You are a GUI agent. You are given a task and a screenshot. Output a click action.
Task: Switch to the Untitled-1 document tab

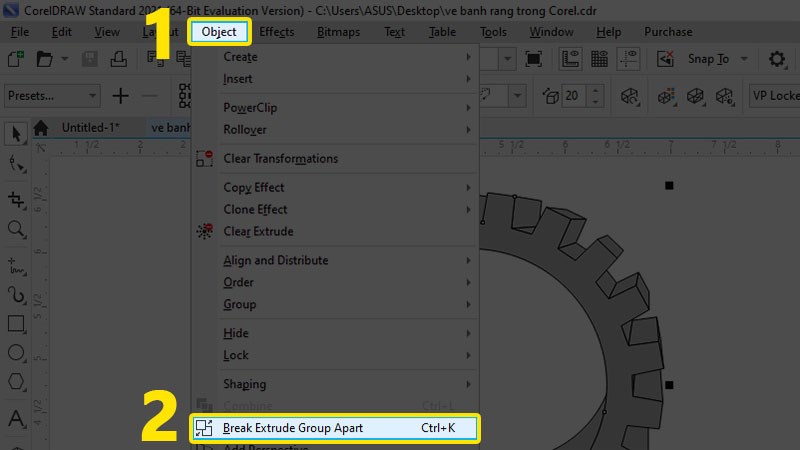pyautogui.click(x=91, y=128)
